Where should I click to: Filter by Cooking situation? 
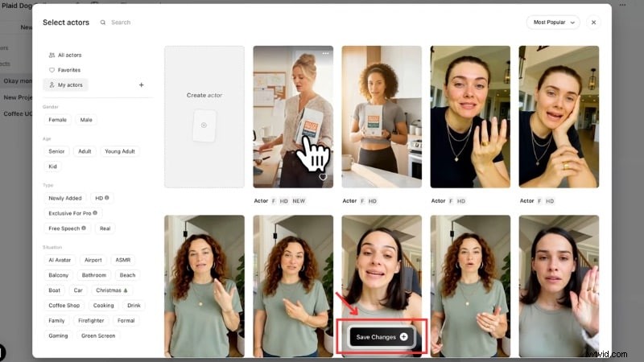104,306
